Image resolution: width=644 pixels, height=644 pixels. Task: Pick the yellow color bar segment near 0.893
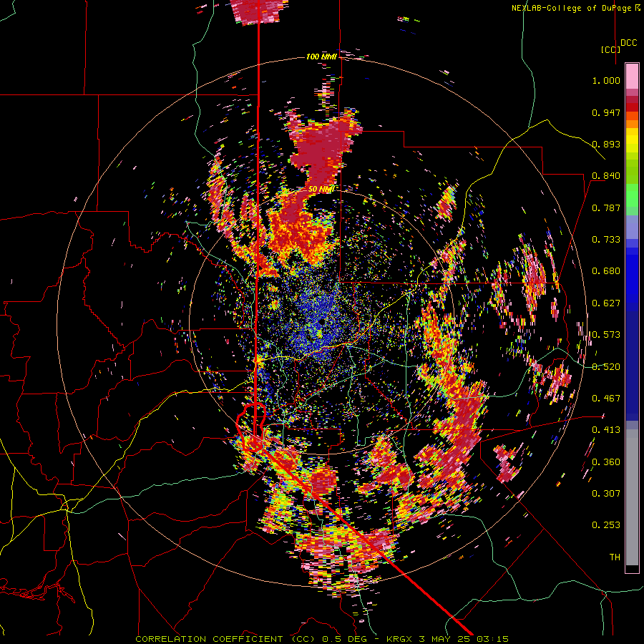632,140
